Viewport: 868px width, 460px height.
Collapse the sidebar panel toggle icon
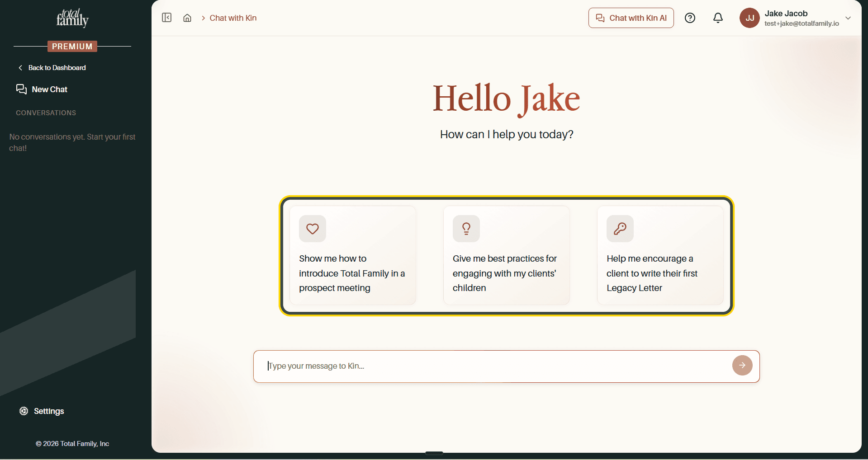(166, 18)
